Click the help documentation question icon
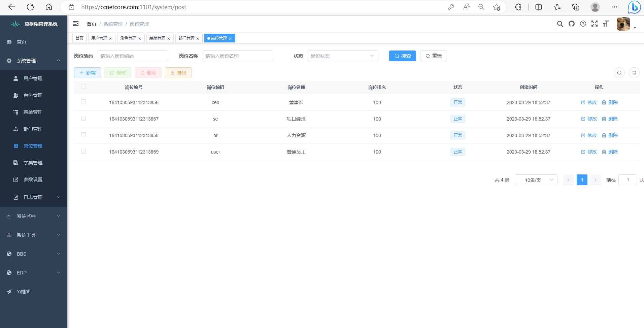Image resolution: width=644 pixels, height=328 pixels. point(583,24)
